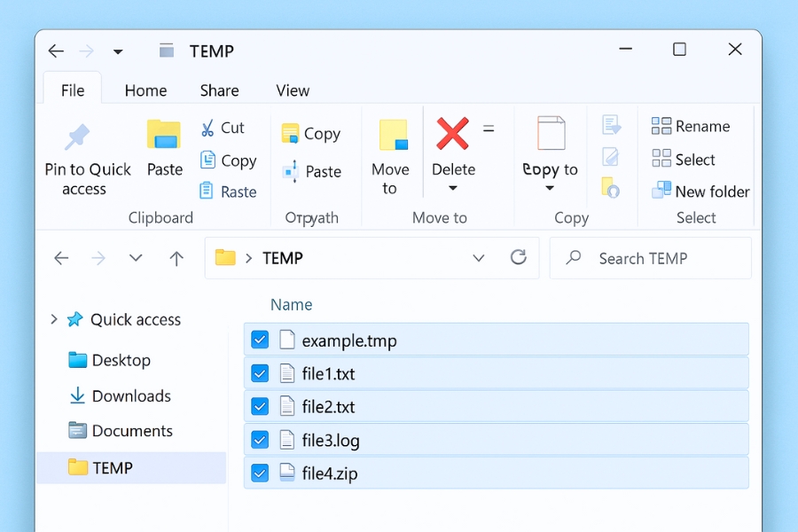Deselect the file4.zip checkbox
The height and width of the screenshot is (532, 798).
click(x=260, y=473)
